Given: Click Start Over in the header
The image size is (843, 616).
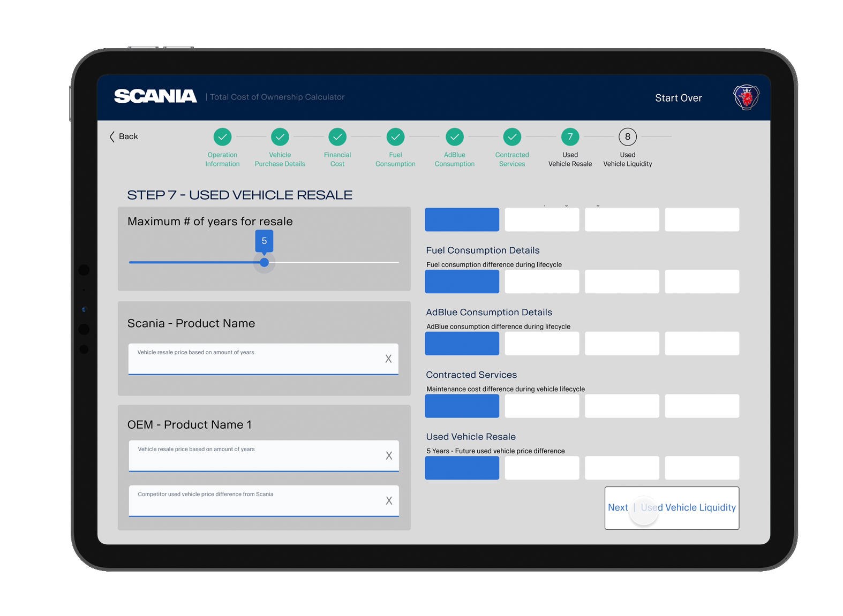Looking at the screenshot, I should coord(678,98).
